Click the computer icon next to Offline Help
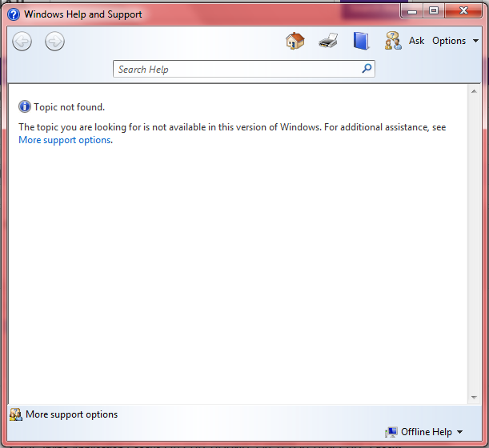 point(391,432)
